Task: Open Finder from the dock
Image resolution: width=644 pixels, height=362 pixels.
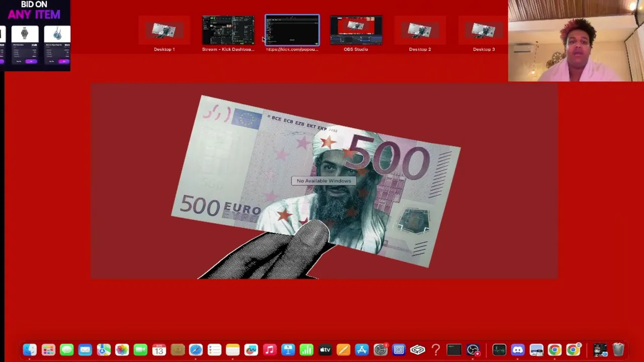Action: coord(30,350)
